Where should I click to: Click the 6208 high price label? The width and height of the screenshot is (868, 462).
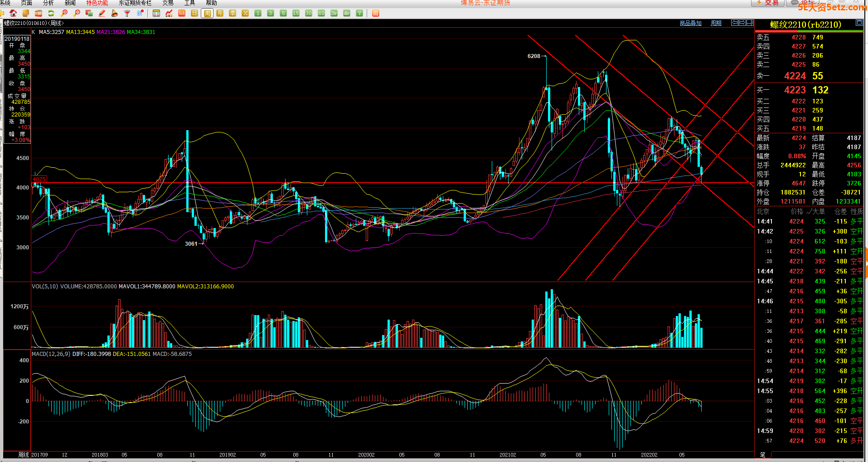tap(533, 56)
